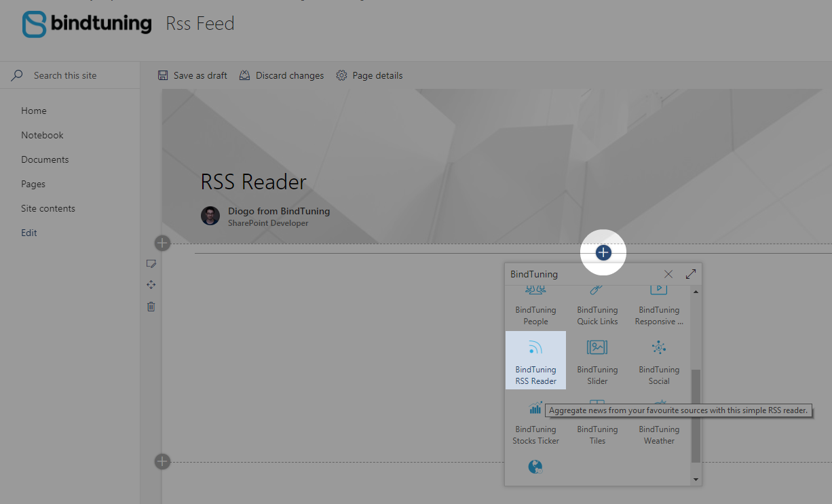Click the add-section plus below the section
This screenshot has width=832, height=504.
pyautogui.click(x=162, y=462)
